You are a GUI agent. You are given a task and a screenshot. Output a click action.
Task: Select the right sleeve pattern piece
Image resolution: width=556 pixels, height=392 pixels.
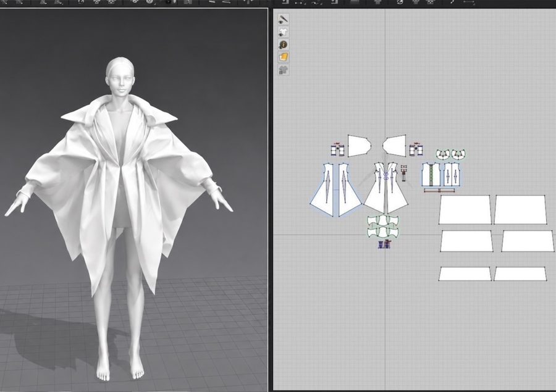click(x=394, y=146)
